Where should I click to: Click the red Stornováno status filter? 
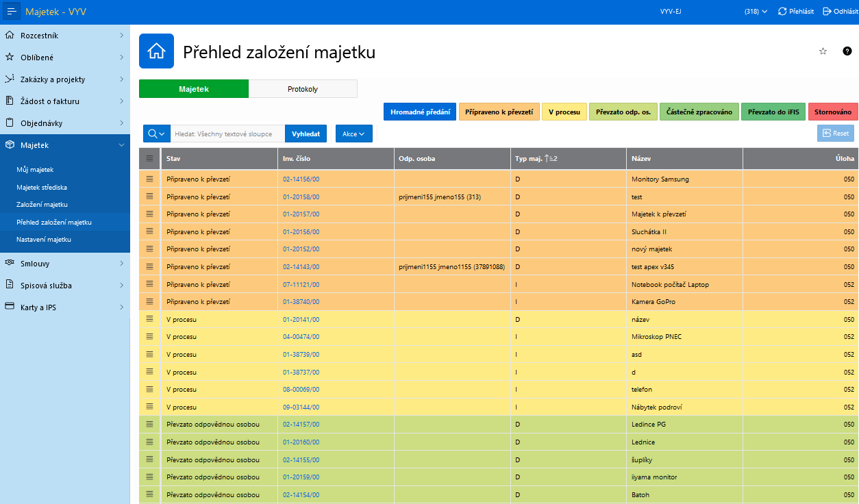833,112
